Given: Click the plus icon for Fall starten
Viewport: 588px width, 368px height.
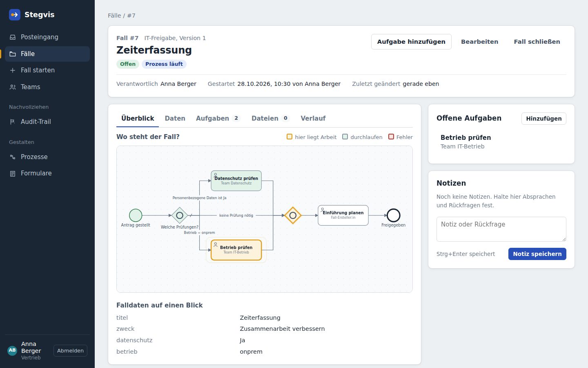Looking at the screenshot, I should point(13,70).
